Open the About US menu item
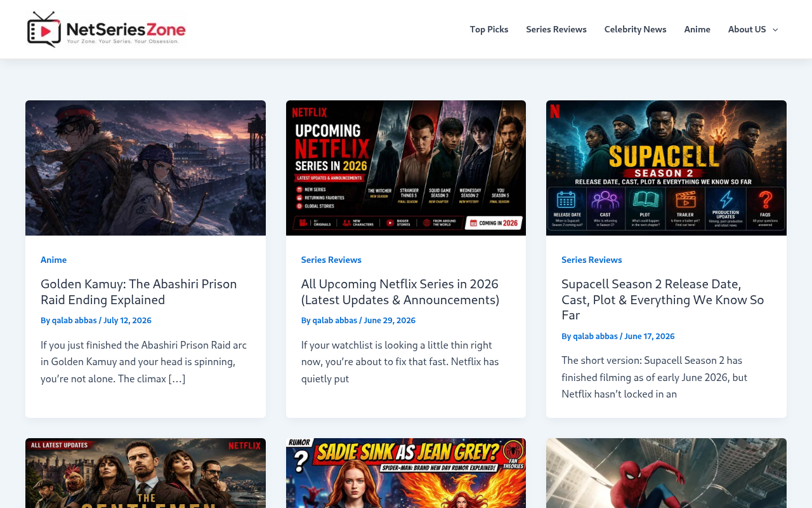This screenshot has height=508, width=812. [747, 29]
